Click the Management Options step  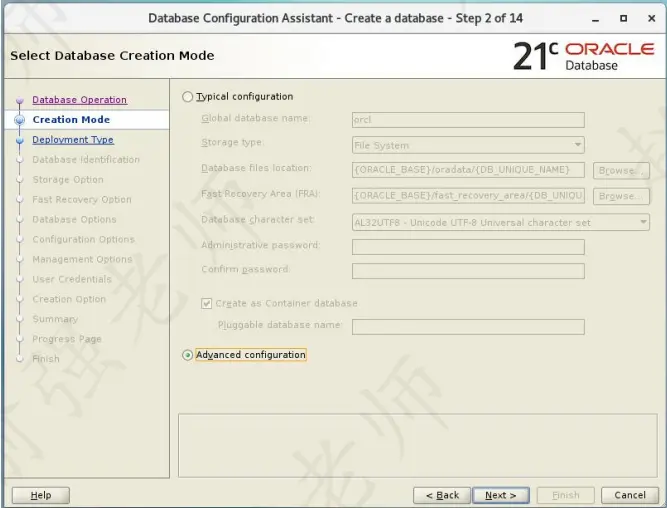[82, 259]
